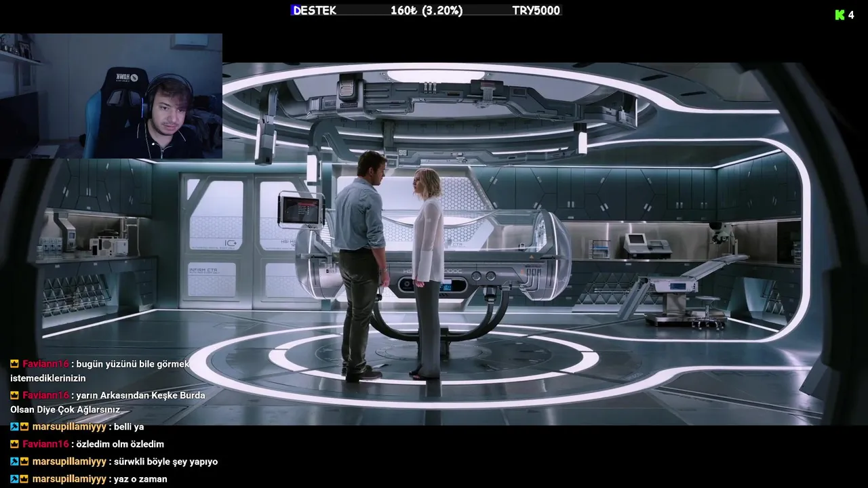Click the 160₺ (3.20%) goal progress text
The width and height of the screenshot is (868, 488).
point(427,10)
